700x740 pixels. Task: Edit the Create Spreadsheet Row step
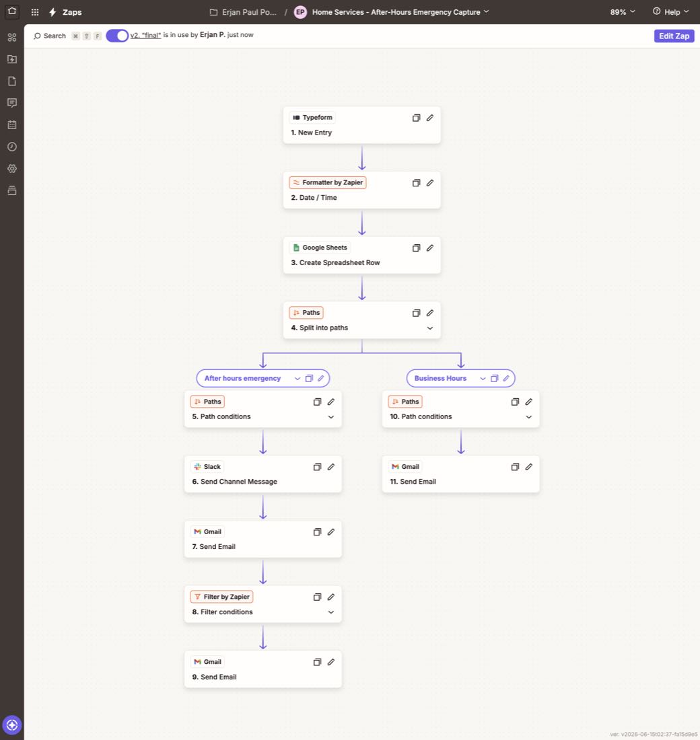click(430, 248)
